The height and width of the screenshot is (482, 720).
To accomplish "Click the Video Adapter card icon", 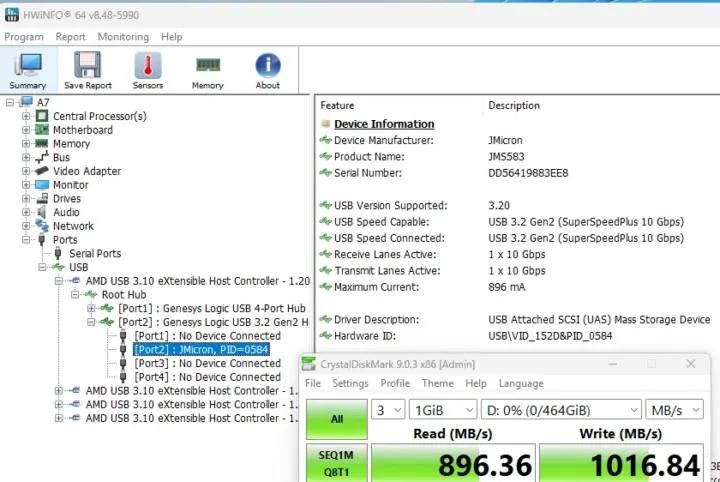I will coord(42,171).
